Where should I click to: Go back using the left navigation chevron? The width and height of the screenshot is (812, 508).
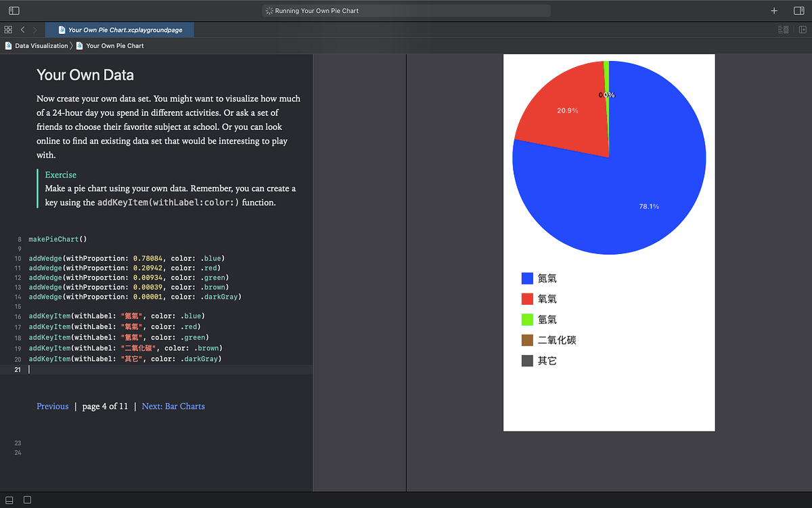[22, 30]
